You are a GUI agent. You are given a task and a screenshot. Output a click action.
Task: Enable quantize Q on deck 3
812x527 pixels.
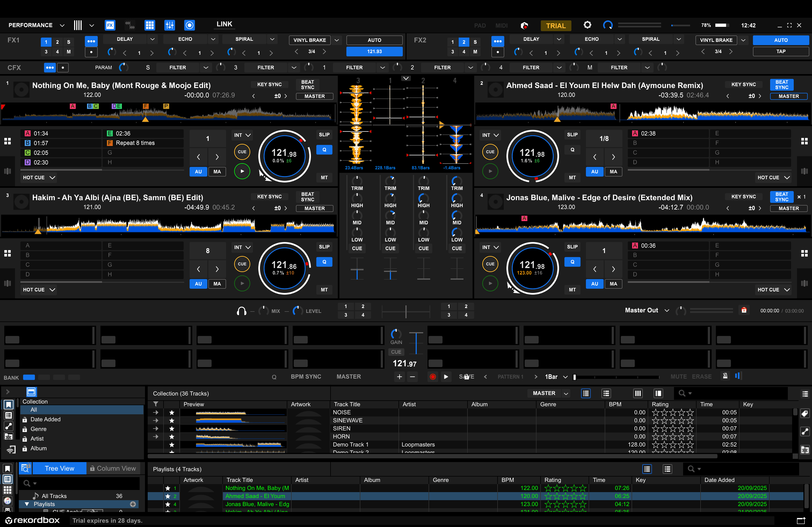[x=324, y=262]
